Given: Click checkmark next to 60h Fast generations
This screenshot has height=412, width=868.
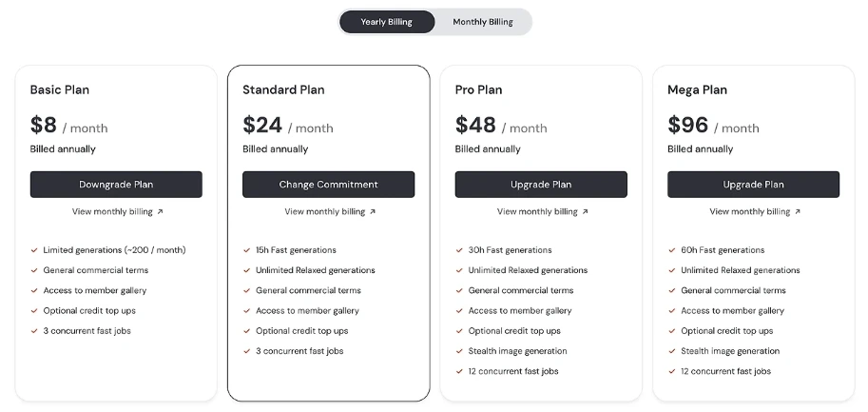Looking at the screenshot, I should click(x=672, y=250).
